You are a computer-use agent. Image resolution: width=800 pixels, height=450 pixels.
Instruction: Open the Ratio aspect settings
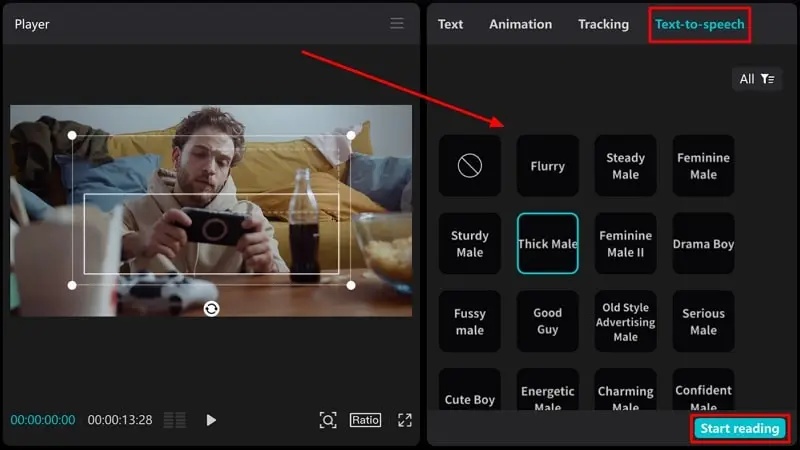coord(365,420)
